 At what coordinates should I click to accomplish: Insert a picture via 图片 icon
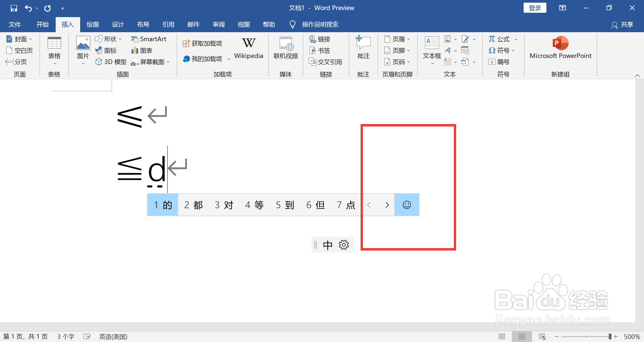tap(83, 50)
